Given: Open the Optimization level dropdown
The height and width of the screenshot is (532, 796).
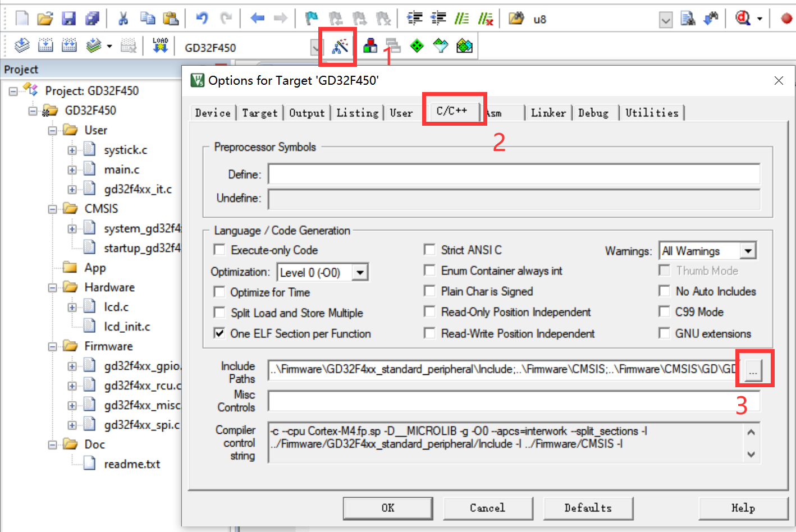Looking at the screenshot, I should tap(360, 273).
